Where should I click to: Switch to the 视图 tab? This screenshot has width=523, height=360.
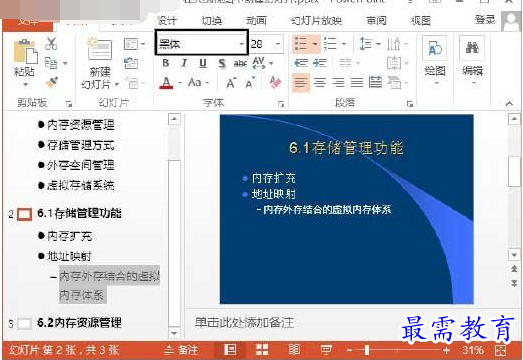click(421, 21)
